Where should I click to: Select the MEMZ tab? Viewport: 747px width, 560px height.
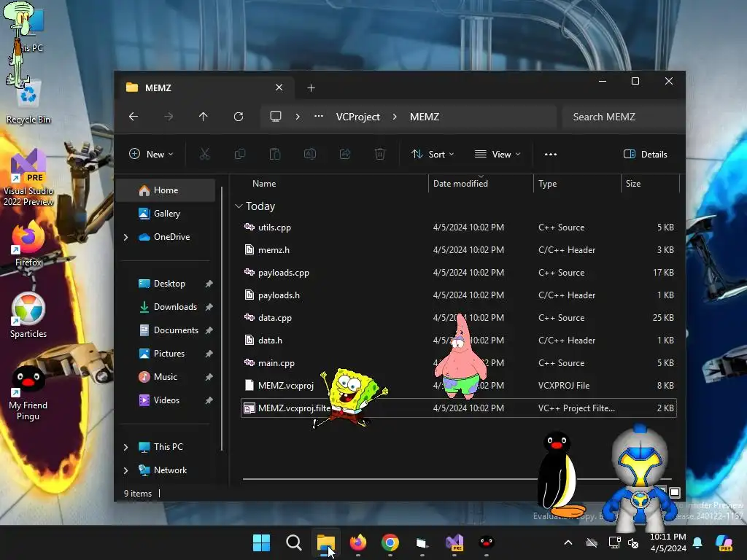(x=205, y=87)
